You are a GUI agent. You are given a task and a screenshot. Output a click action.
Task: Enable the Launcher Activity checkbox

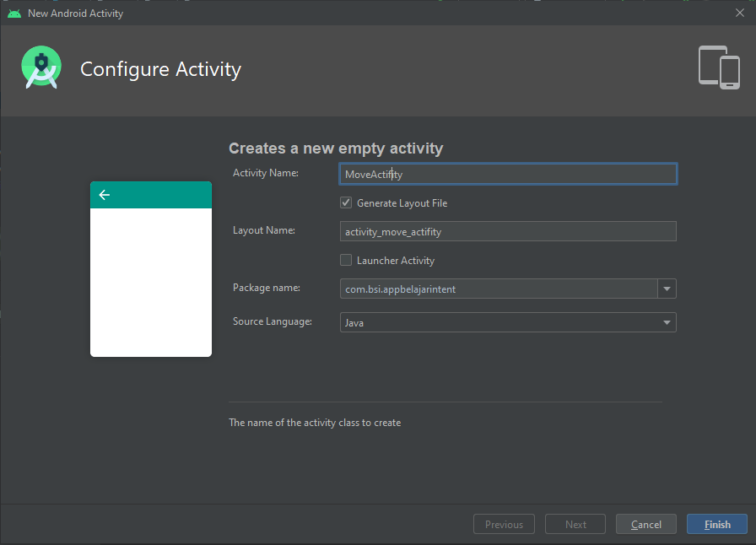tap(346, 261)
